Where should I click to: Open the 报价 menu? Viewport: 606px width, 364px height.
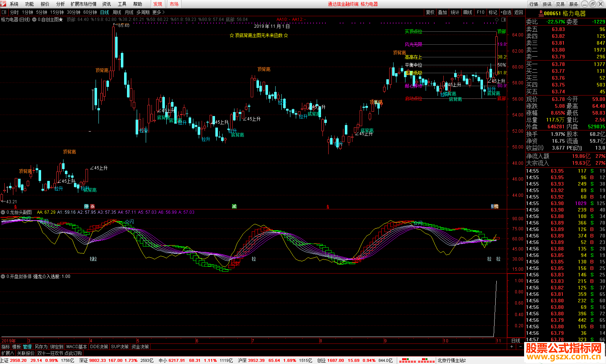(x=45, y=4)
